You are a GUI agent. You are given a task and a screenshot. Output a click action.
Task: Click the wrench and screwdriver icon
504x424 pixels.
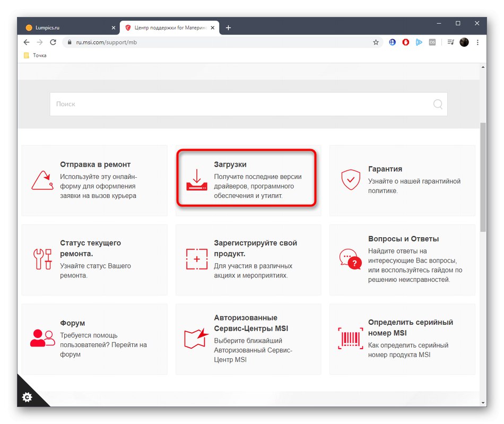(x=42, y=259)
